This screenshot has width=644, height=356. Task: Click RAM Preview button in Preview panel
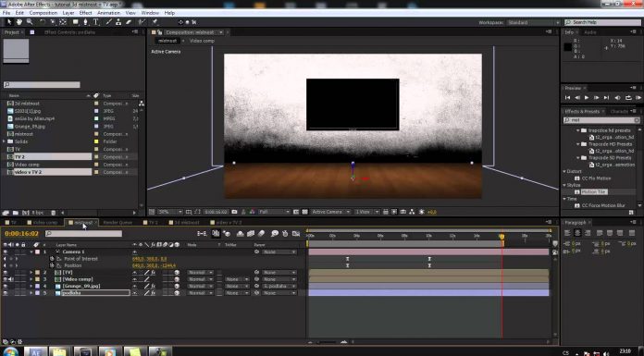(638, 98)
